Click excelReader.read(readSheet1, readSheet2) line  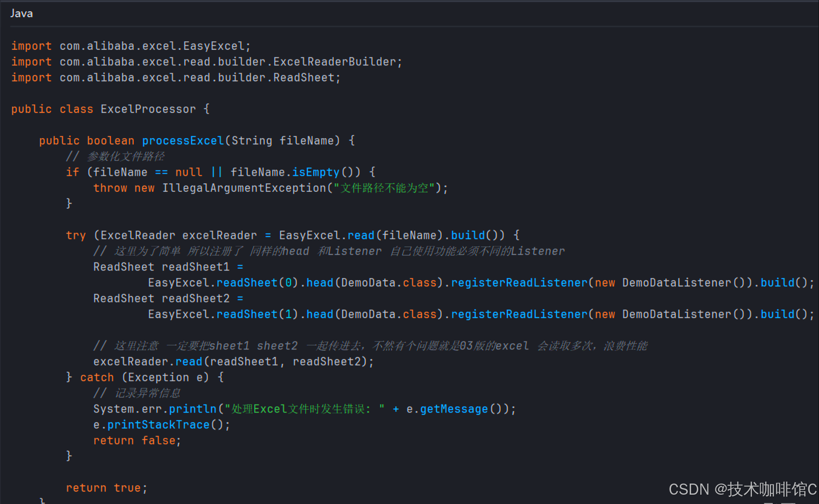point(233,362)
